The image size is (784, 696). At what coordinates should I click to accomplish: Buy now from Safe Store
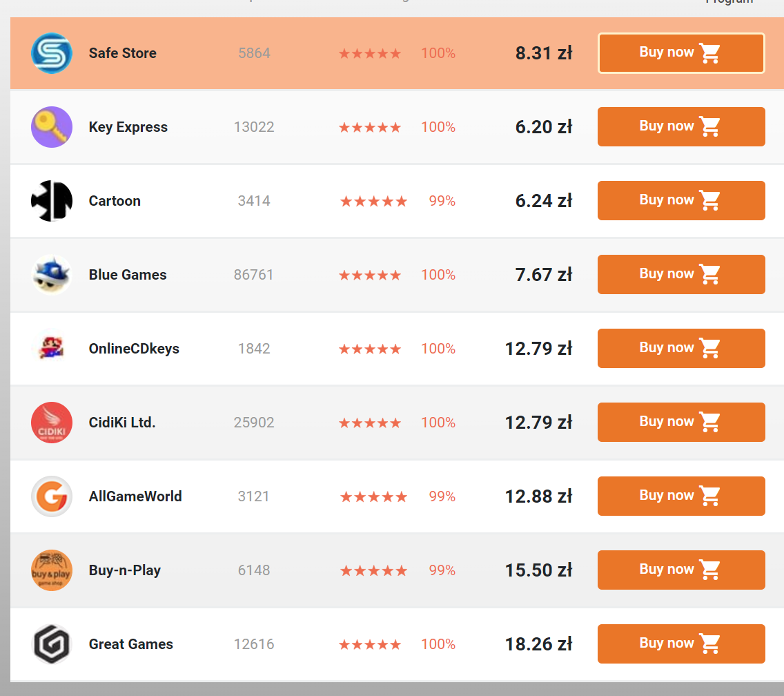tap(681, 53)
